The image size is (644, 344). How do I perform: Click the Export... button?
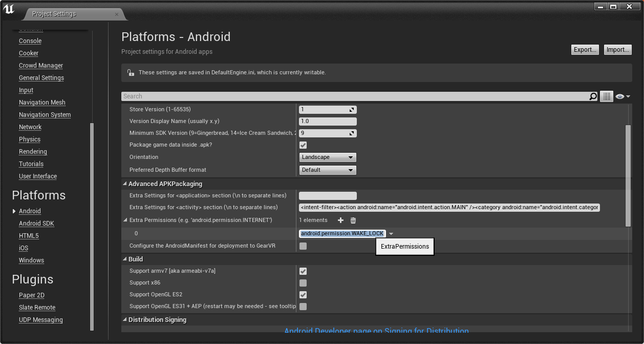pyautogui.click(x=585, y=50)
